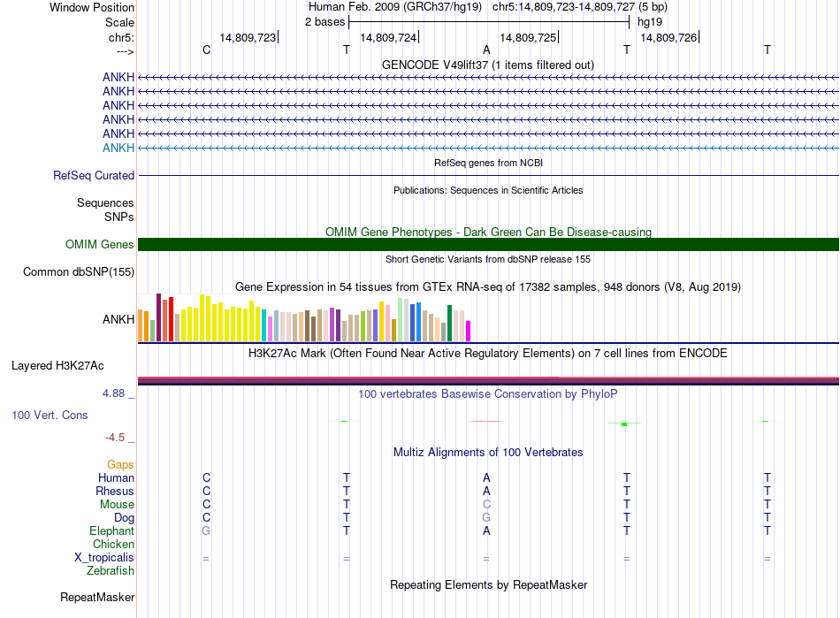Open the Publications: Sequences in Scientific Articles title
The image size is (840, 618).
click(488, 190)
